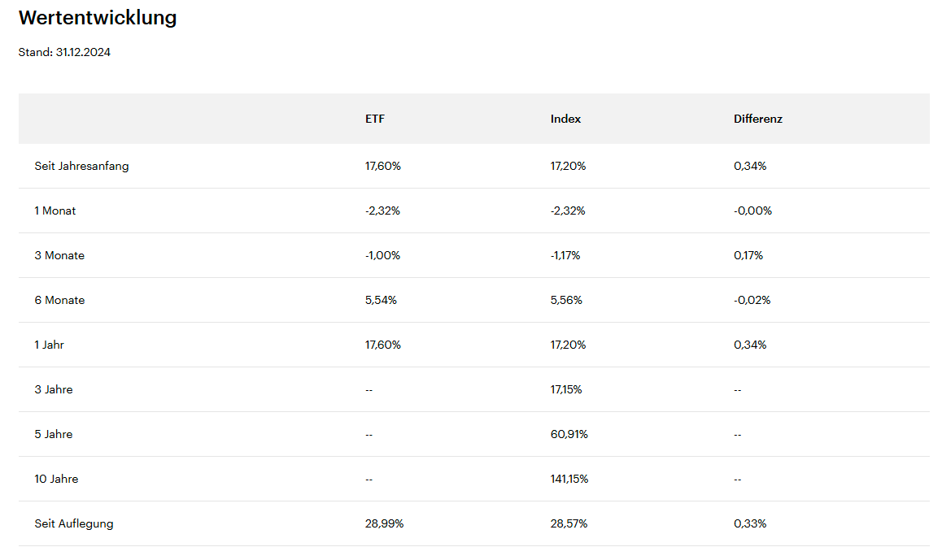This screenshot has width=942, height=560.
Task: Select the Index column header
Action: [x=565, y=119]
